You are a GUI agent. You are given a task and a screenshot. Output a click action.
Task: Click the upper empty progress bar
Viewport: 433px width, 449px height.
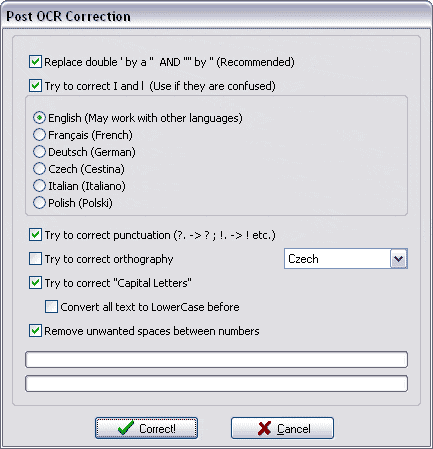pos(216,359)
